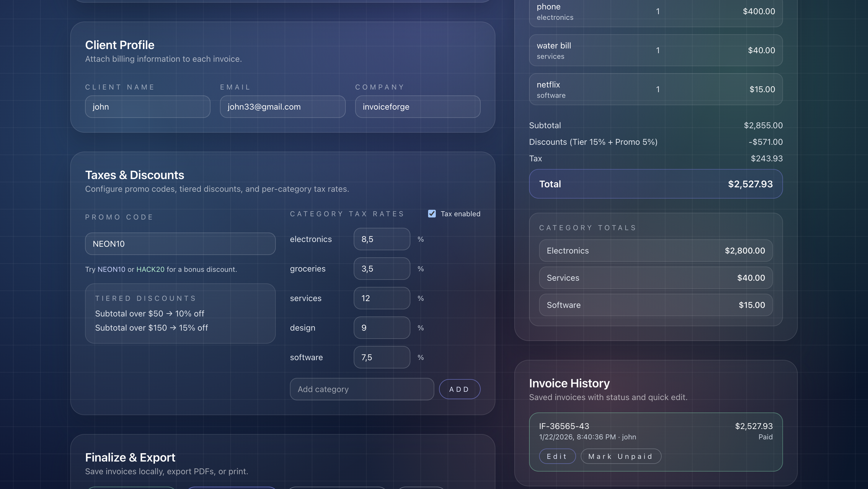Image resolution: width=868 pixels, height=489 pixels.
Task: Click the Client Name field containing john
Action: 148,107
